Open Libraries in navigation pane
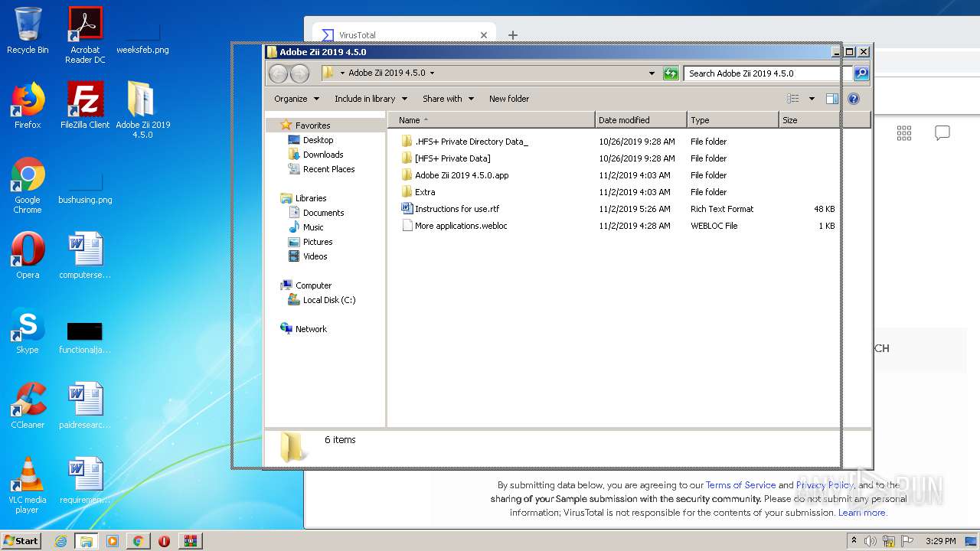Viewport: 980px width, 551px height. [304, 198]
